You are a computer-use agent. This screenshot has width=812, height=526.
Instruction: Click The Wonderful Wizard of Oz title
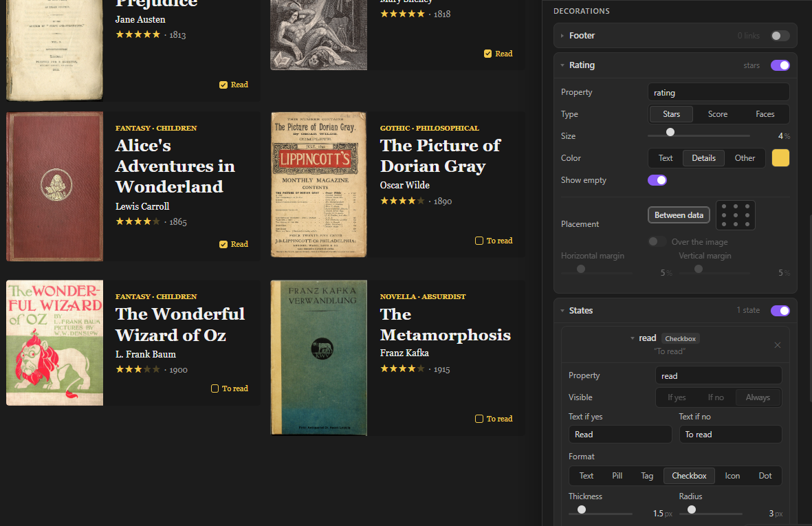(x=179, y=325)
